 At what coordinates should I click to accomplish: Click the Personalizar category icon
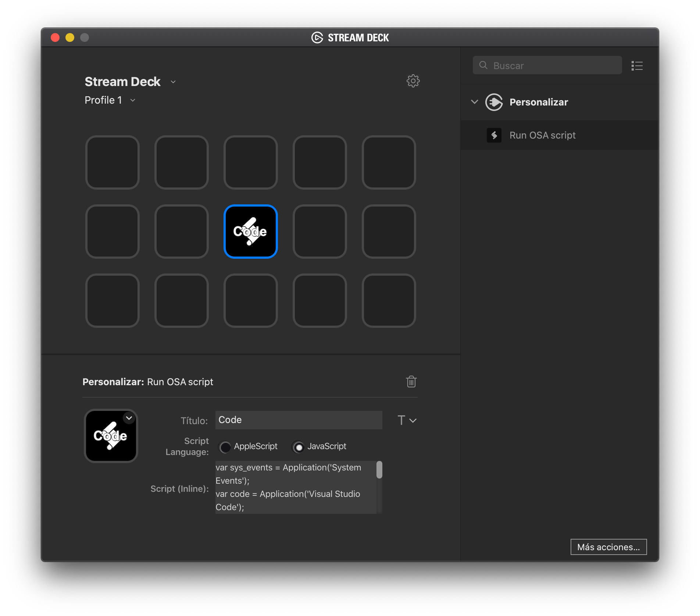(x=494, y=102)
